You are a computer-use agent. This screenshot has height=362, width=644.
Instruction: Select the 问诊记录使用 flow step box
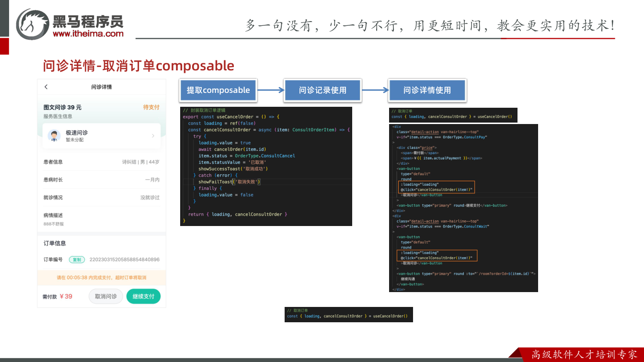[322, 90]
